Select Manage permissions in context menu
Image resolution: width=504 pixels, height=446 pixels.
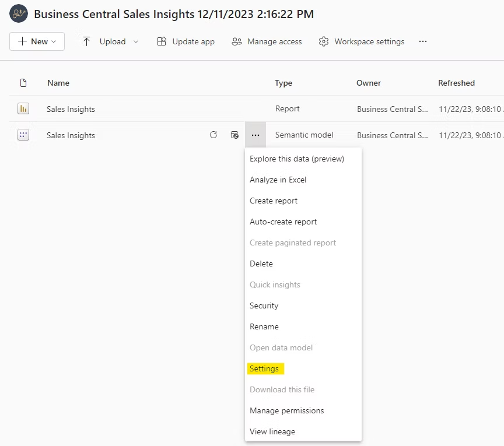286,411
